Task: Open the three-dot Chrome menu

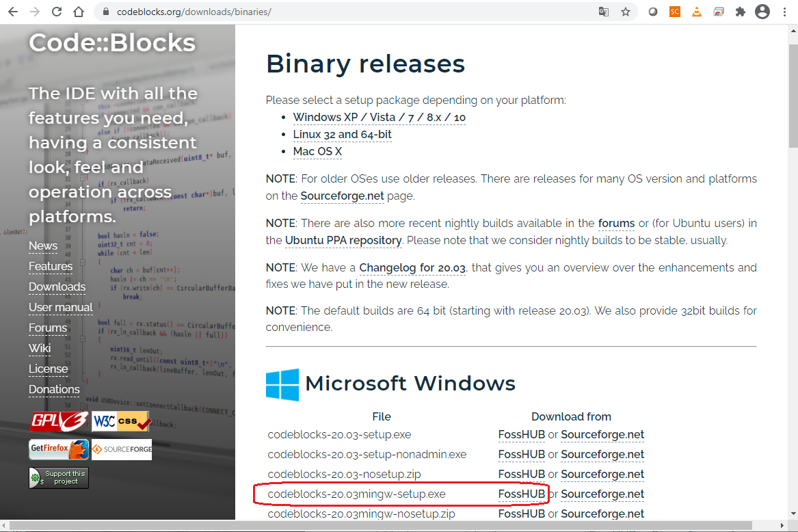Action: pos(784,12)
